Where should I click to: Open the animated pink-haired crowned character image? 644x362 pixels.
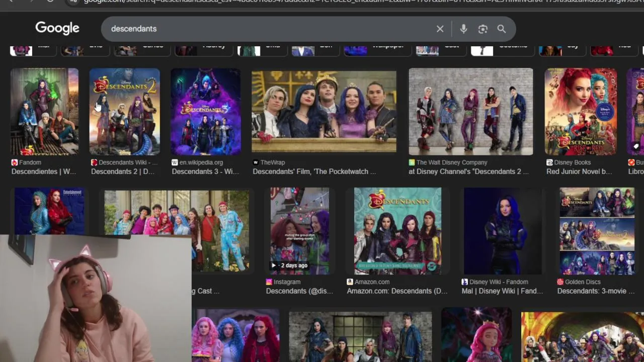point(476,336)
